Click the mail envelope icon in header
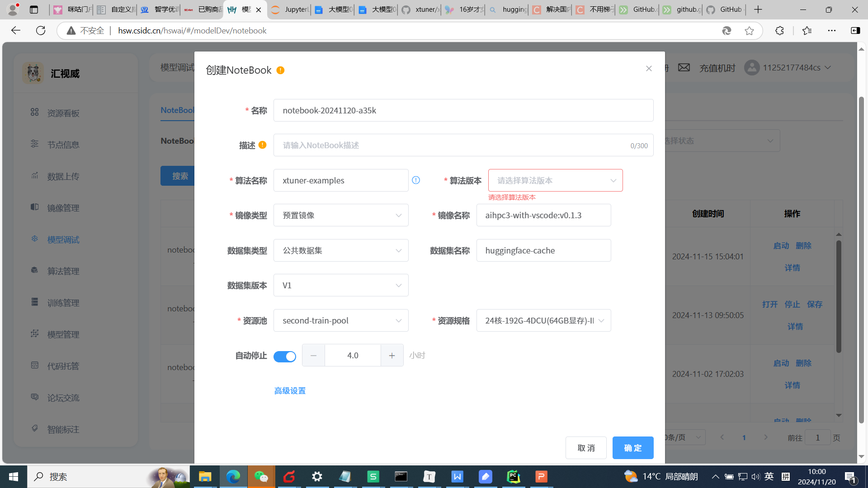 [684, 68]
